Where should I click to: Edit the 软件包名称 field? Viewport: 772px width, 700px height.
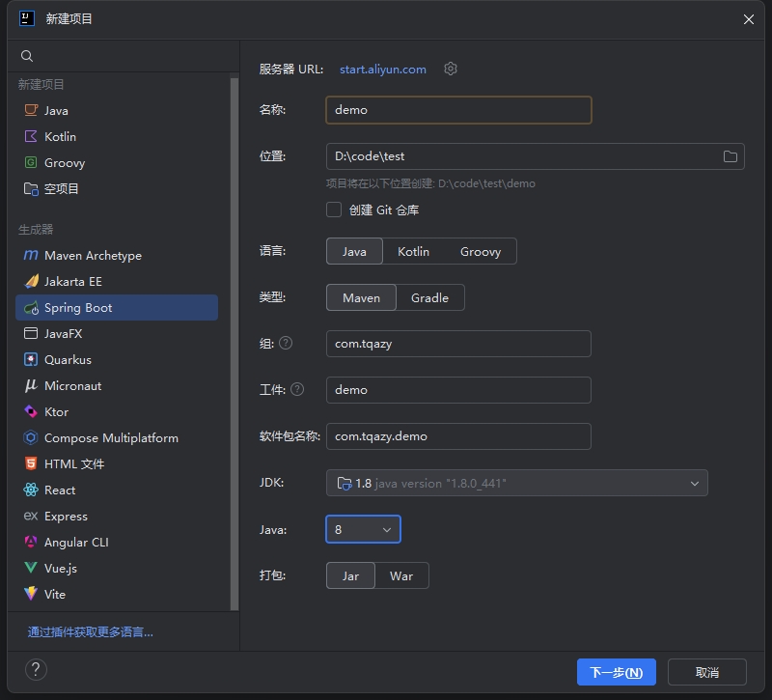pyautogui.click(x=459, y=436)
